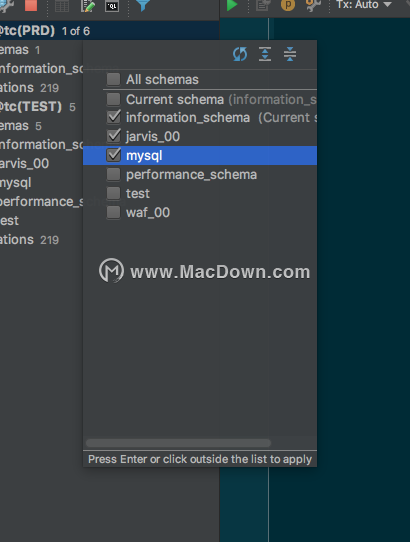The image size is (410, 542).
Task: Open the '1 of 6' schema selector
Action: (76, 31)
